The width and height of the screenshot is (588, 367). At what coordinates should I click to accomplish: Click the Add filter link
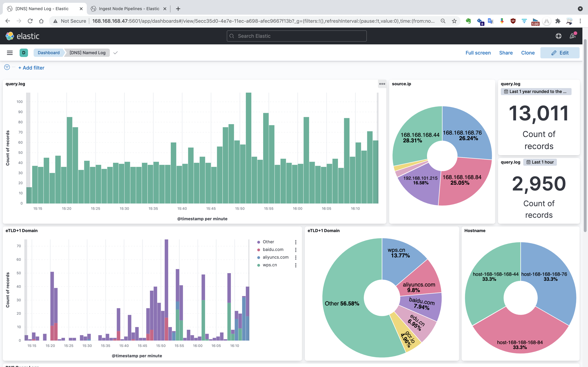(x=31, y=68)
